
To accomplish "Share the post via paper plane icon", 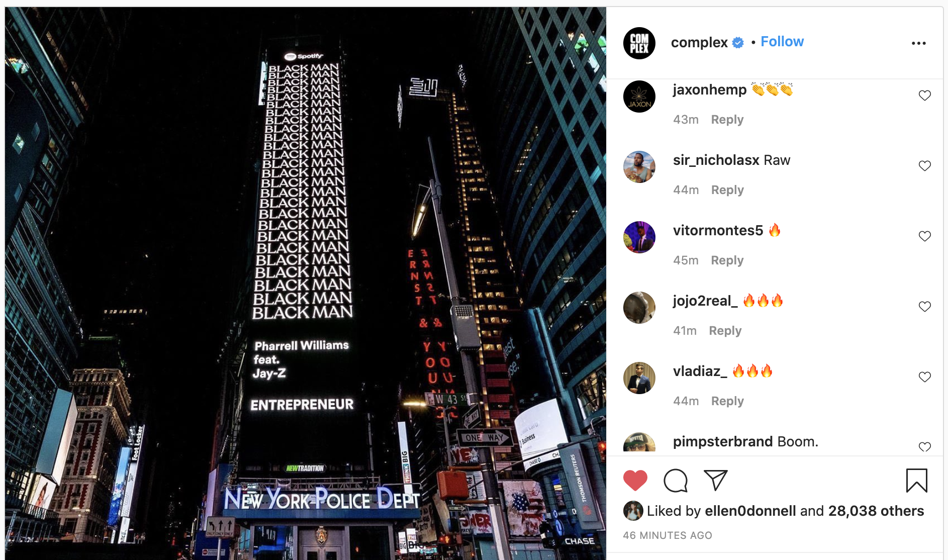I will [716, 481].
